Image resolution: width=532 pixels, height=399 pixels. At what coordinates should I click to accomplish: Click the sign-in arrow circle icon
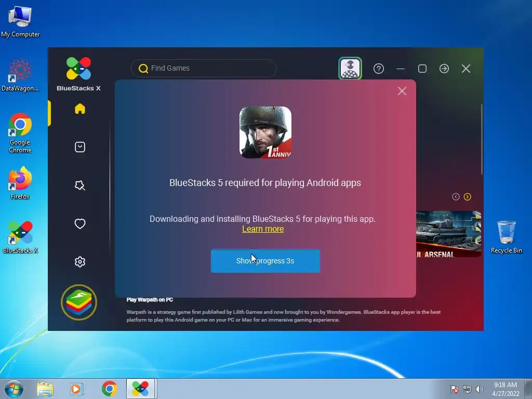(444, 69)
